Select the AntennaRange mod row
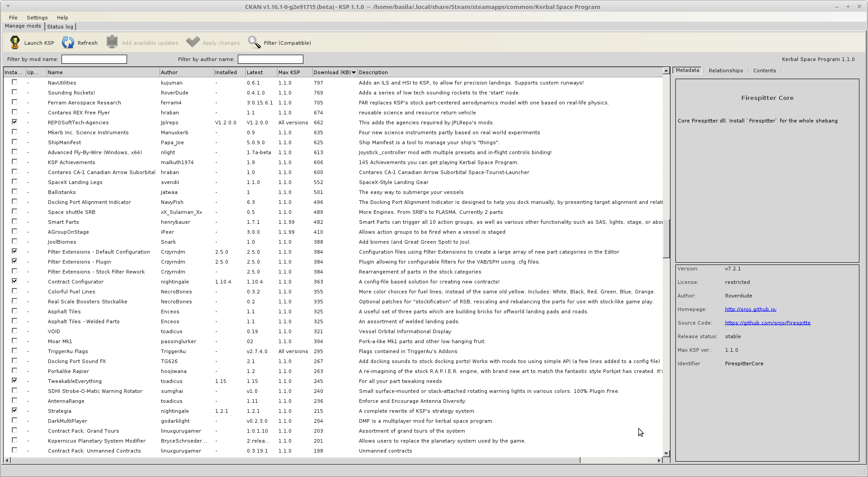Viewport: 868px width, 477px height. coord(333,401)
